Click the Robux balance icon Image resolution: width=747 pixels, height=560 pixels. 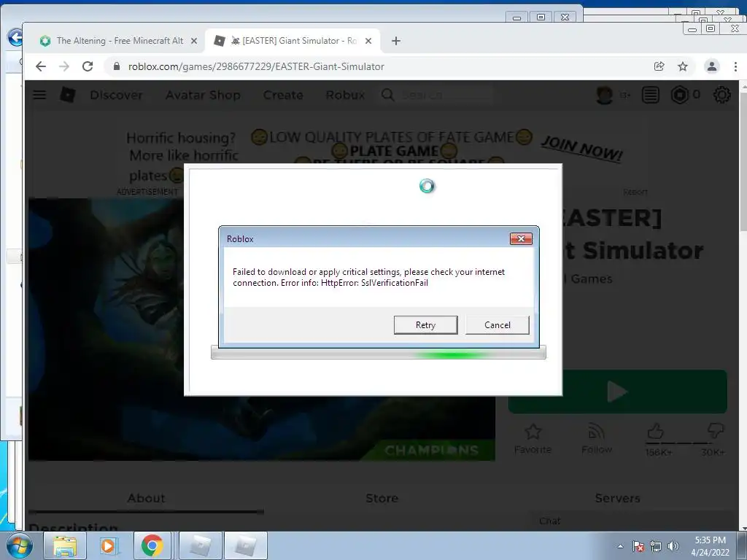tap(680, 96)
